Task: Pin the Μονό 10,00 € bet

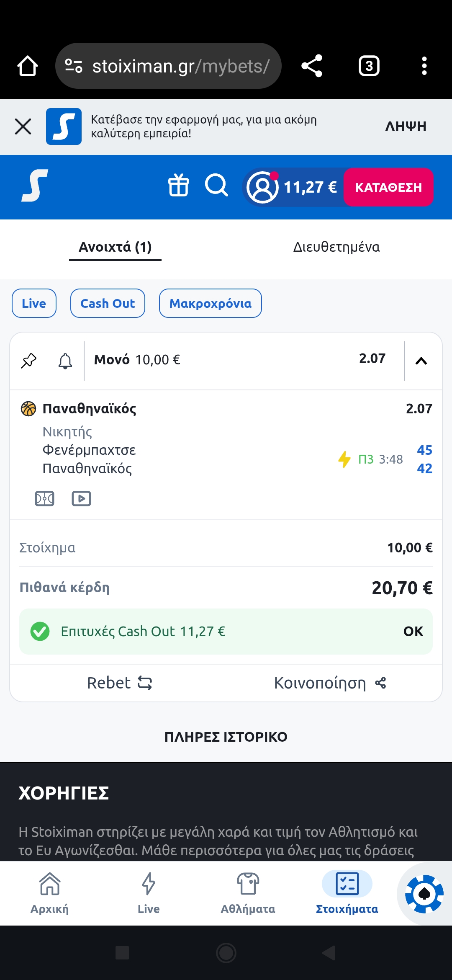Action: [29, 360]
